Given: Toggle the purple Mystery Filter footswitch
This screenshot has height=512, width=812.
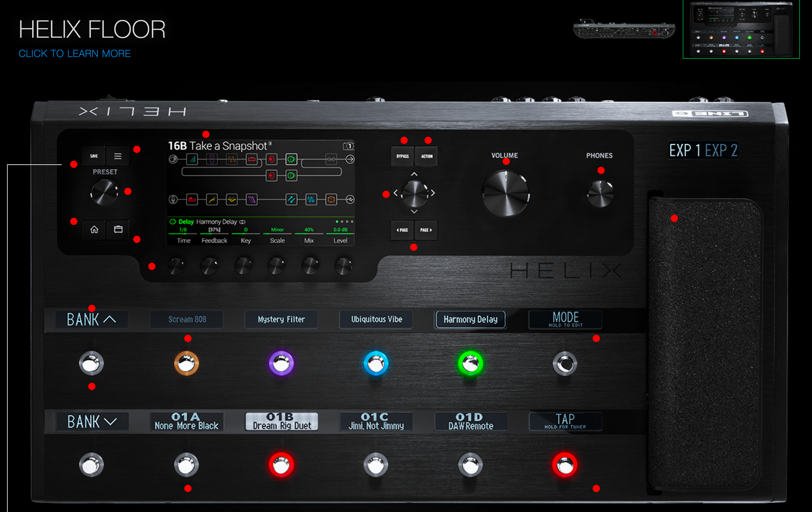Looking at the screenshot, I should pyautogui.click(x=281, y=364).
